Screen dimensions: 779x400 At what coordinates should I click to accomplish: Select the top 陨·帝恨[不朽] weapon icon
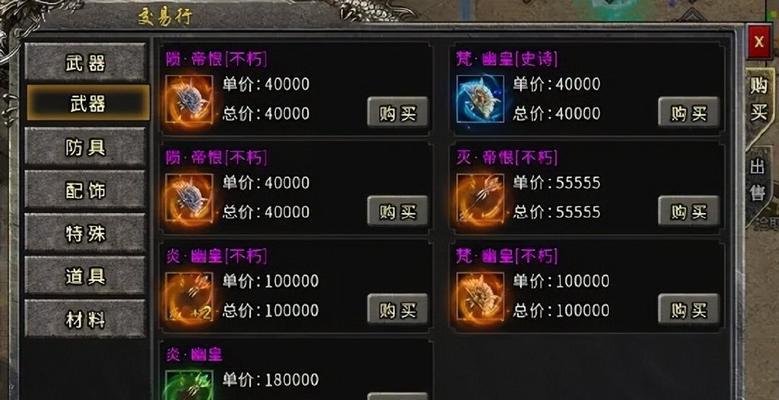(x=189, y=99)
